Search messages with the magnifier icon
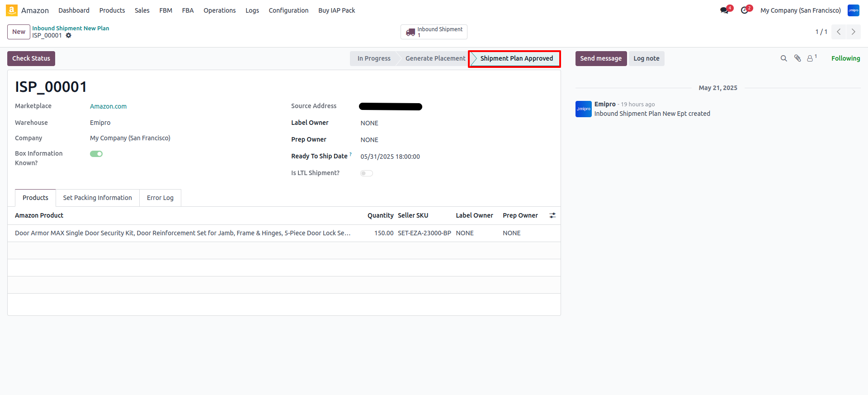Image resolution: width=868 pixels, height=395 pixels. click(783, 58)
